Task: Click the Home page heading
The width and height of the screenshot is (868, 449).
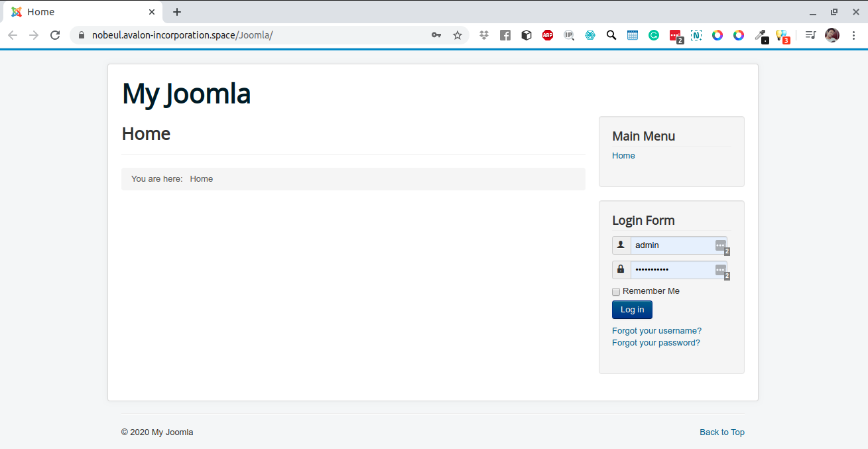Action: [x=146, y=134]
